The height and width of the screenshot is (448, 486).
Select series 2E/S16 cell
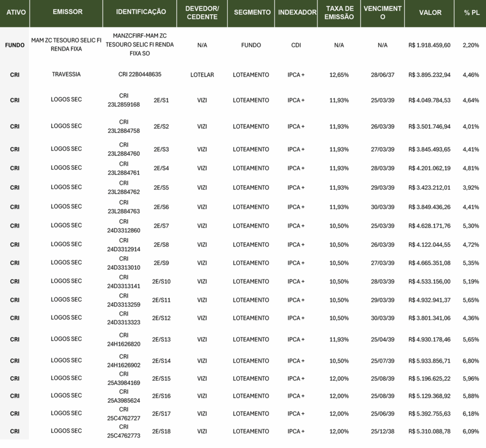coord(161,396)
